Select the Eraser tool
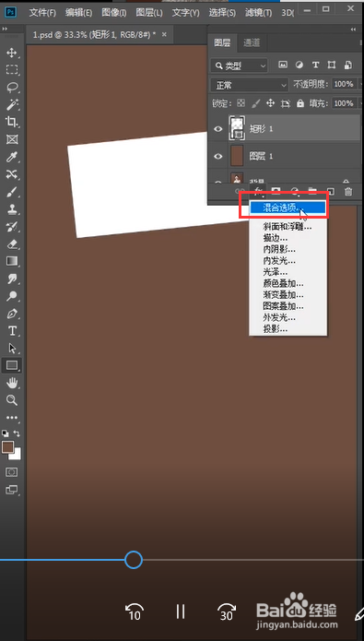This screenshot has height=641, width=364. [12, 244]
